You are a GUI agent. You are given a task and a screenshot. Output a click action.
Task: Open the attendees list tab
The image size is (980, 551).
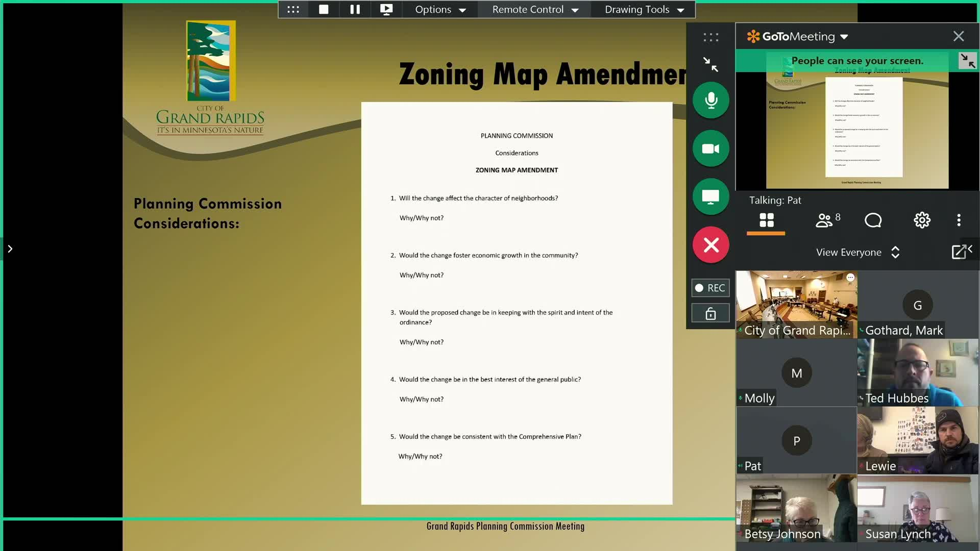pos(827,220)
